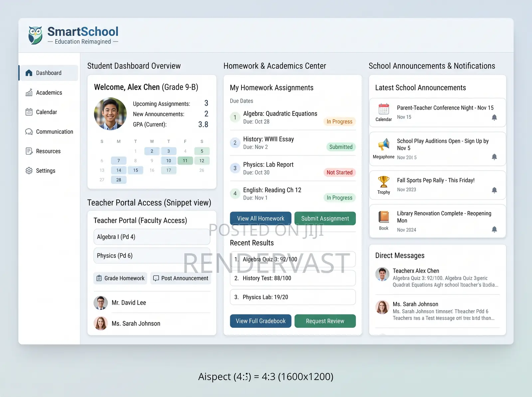Open the Dashboard home icon

click(29, 73)
